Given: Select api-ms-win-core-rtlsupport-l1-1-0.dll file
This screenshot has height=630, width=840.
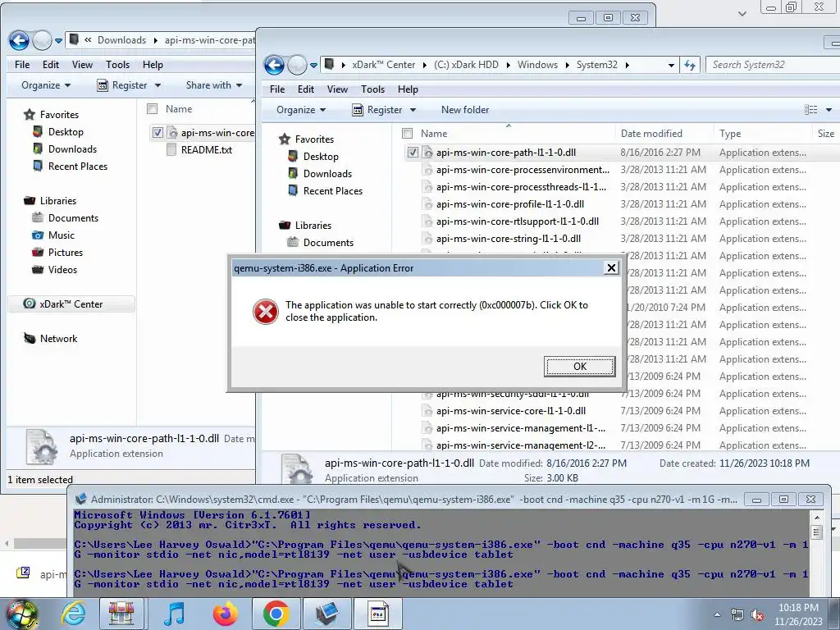Looking at the screenshot, I should (x=518, y=221).
